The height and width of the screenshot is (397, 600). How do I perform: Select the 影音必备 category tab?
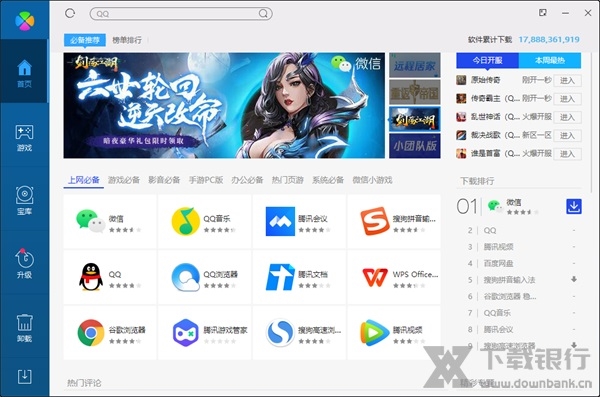(x=164, y=180)
